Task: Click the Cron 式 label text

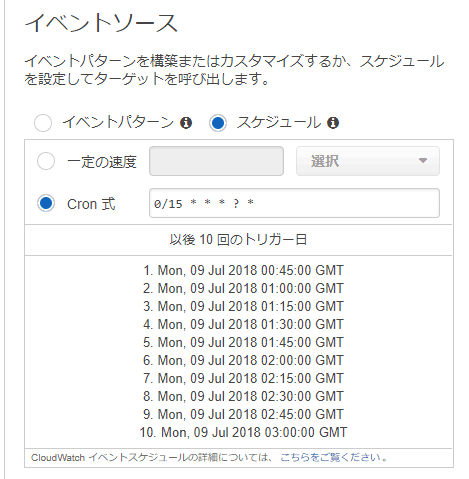Action: 91,204
